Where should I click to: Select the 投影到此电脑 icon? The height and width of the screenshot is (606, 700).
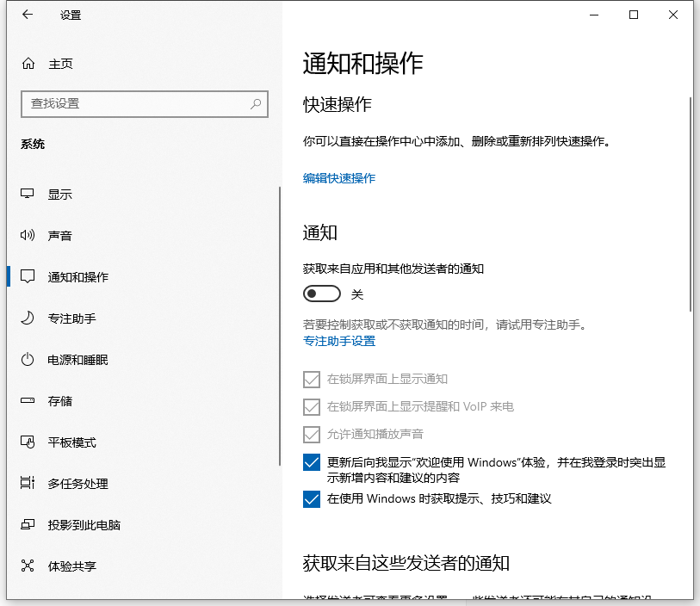tap(28, 525)
